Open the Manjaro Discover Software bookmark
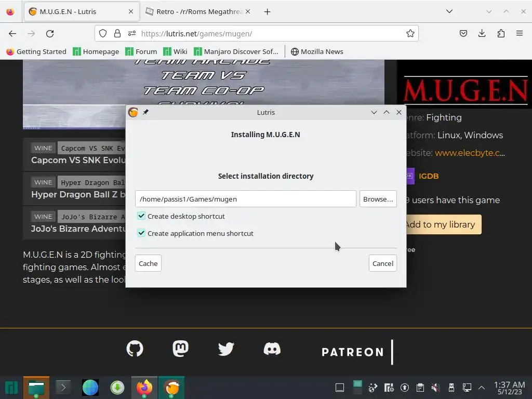The height and width of the screenshot is (399, 532). click(x=236, y=51)
